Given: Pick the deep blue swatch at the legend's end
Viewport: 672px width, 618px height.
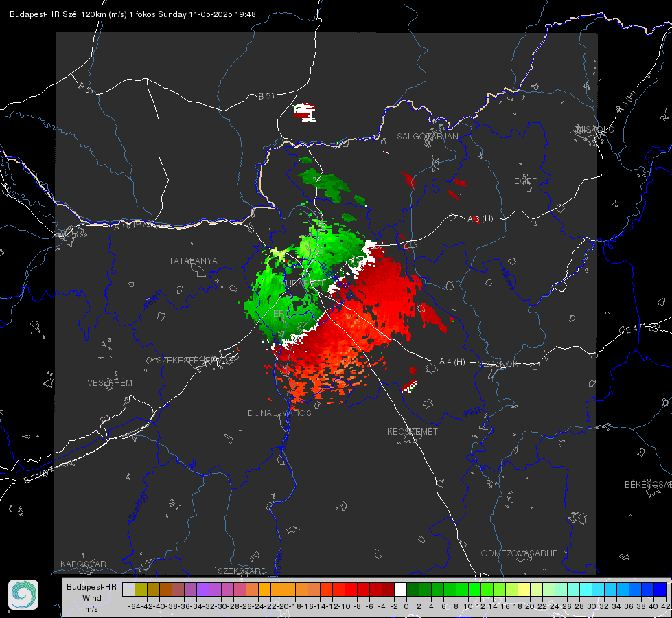Looking at the screenshot, I should pos(660,589).
